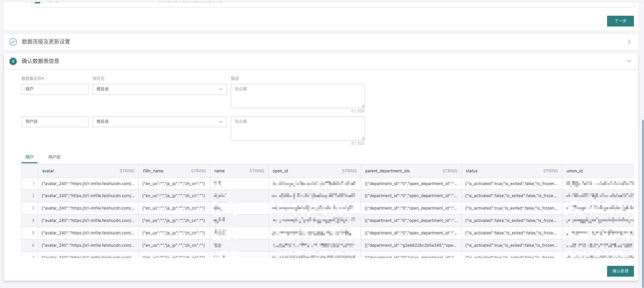Click the second description text area
644x288 pixels.
point(298,128)
